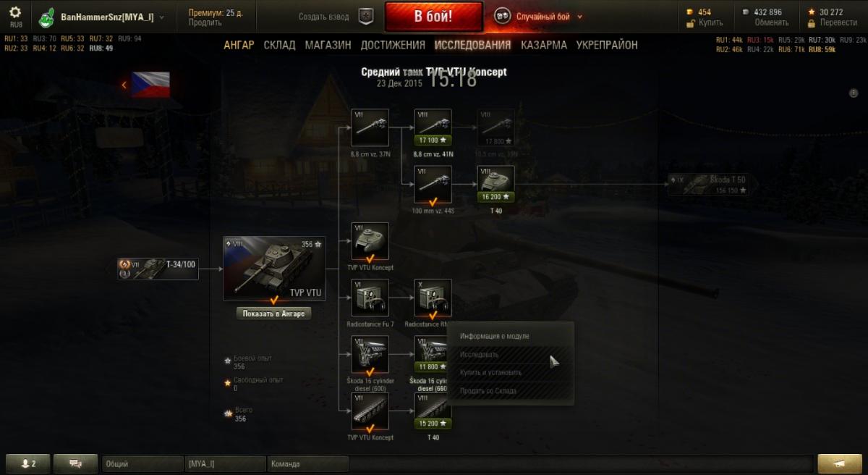The image size is (868, 475).
Task: Expand the player name dropdown arrow
Action: coord(161,17)
